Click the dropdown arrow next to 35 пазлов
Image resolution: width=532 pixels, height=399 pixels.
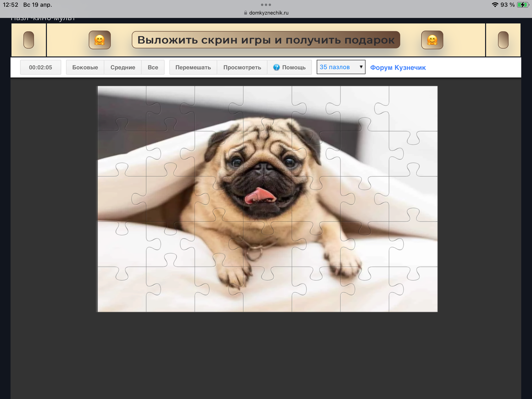tap(361, 67)
